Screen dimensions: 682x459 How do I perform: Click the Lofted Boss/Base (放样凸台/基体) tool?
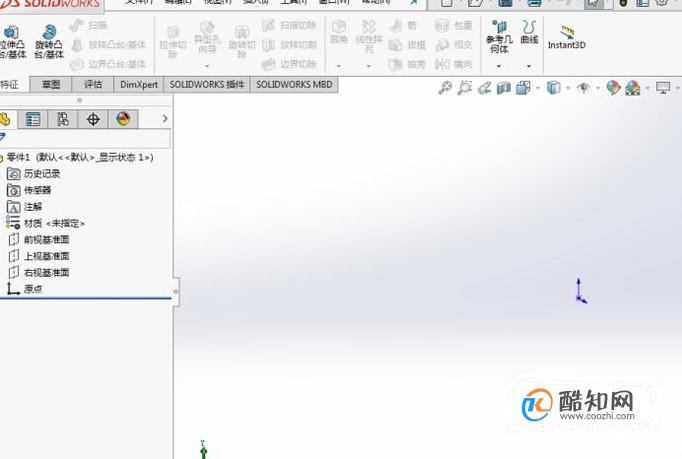107,44
